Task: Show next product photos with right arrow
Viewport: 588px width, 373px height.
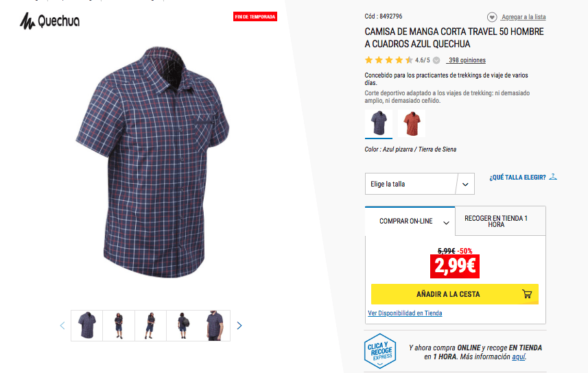Action: click(239, 326)
